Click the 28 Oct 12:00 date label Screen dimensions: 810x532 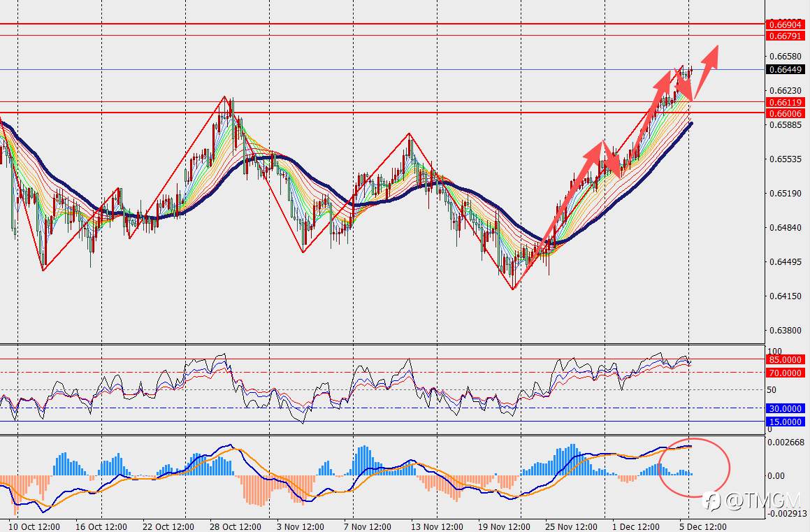[x=236, y=527]
